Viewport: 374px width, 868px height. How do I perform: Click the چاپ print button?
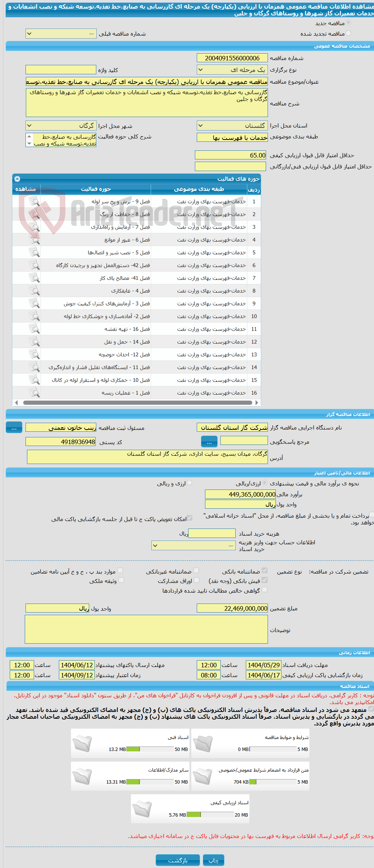pos(214,860)
